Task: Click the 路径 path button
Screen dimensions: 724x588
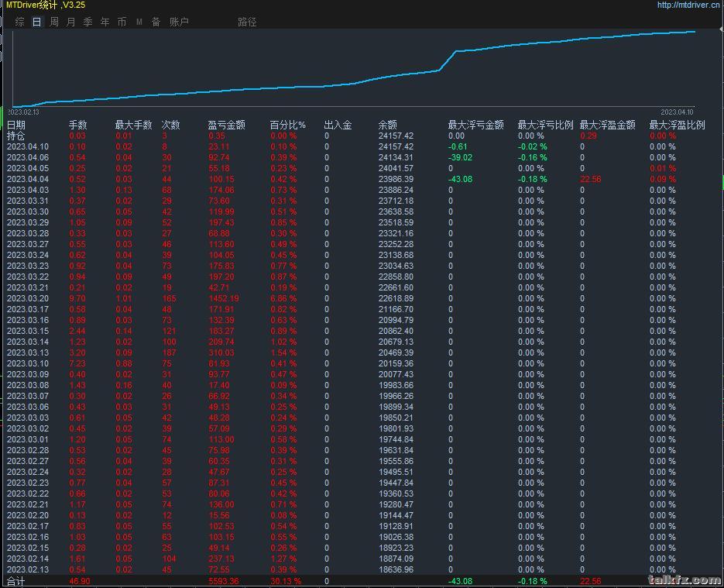Action: click(247, 22)
